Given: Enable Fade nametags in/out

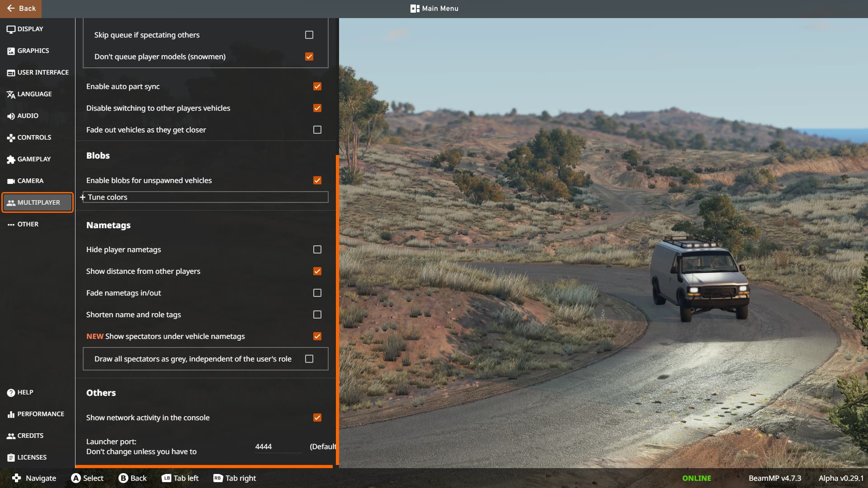Looking at the screenshot, I should click(x=317, y=293).
